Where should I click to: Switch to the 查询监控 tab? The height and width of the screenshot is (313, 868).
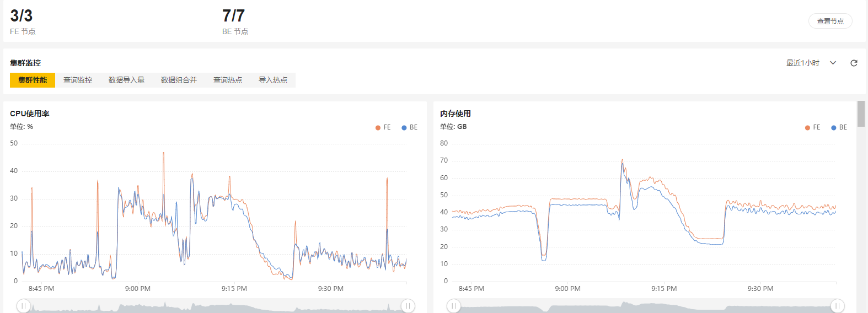[x=78, y=80]
